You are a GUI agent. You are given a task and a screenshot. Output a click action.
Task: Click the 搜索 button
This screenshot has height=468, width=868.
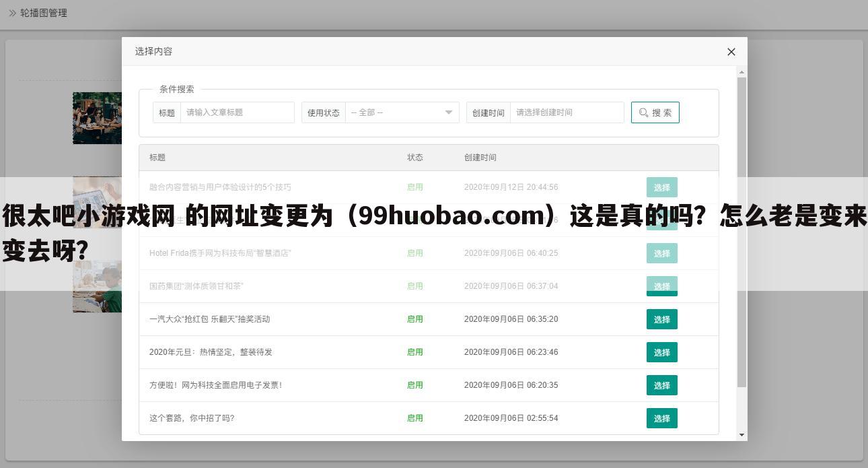coord(655,112)
